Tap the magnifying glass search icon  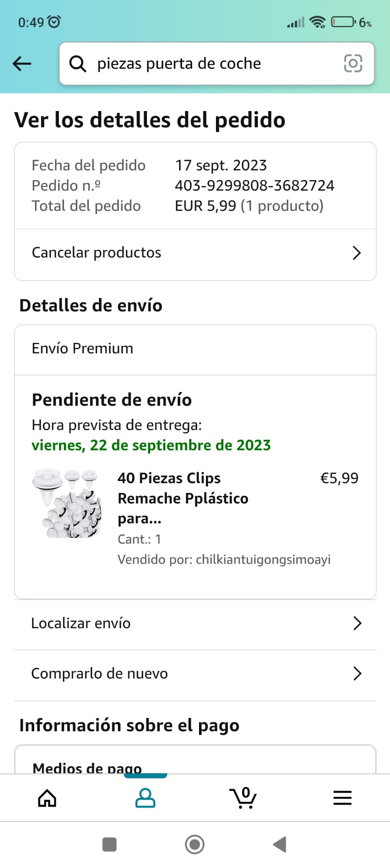pos(77,64)
